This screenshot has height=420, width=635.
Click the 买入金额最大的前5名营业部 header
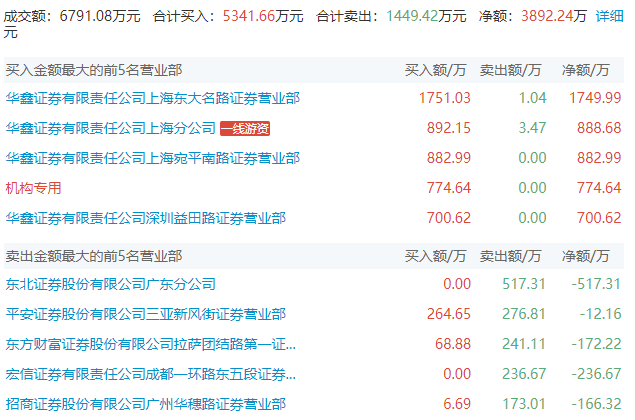94,70
